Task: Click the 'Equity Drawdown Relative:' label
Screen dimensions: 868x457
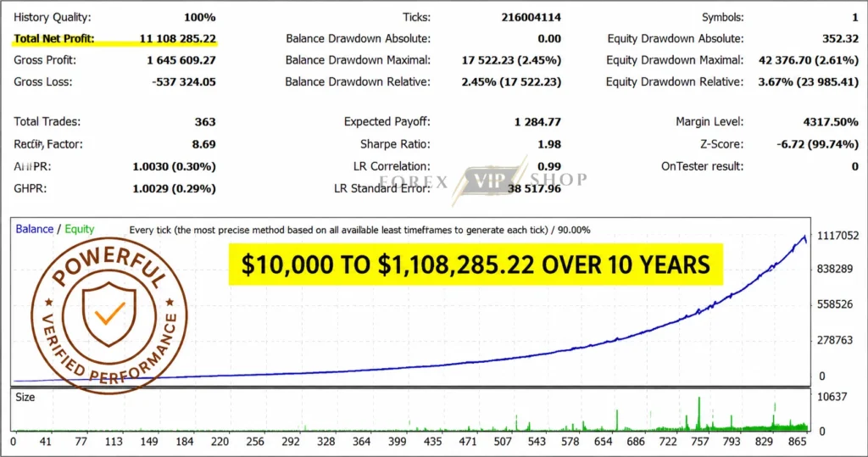Action: click(x=675, y=82)
